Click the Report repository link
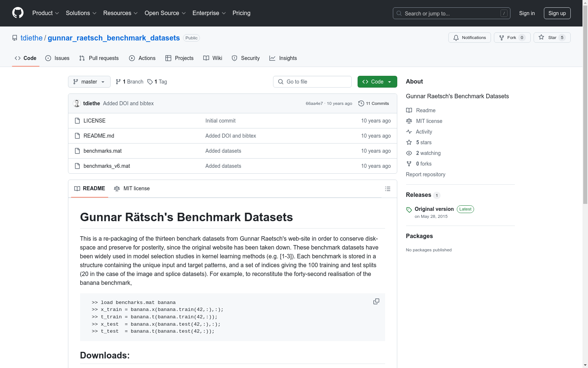 click(426, 174)
